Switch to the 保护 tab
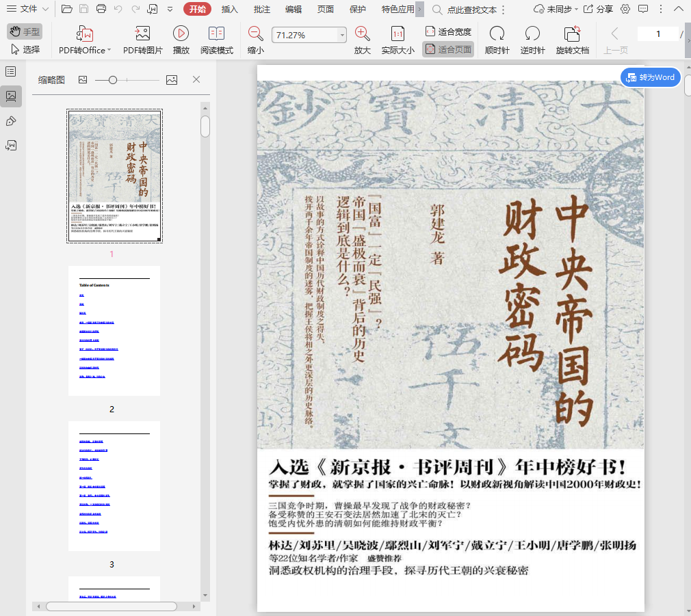 coord(357,9)
